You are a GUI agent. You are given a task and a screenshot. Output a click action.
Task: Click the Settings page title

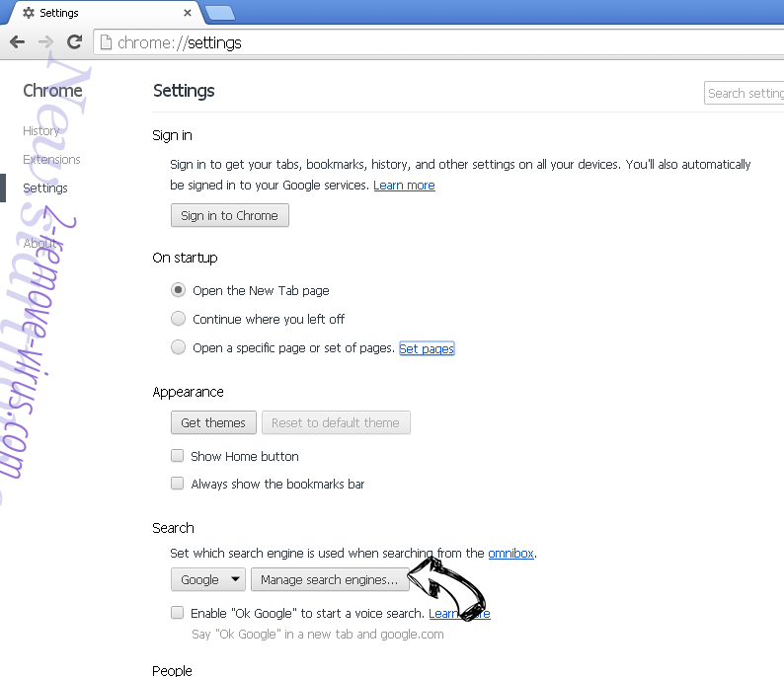pos(184,91)
